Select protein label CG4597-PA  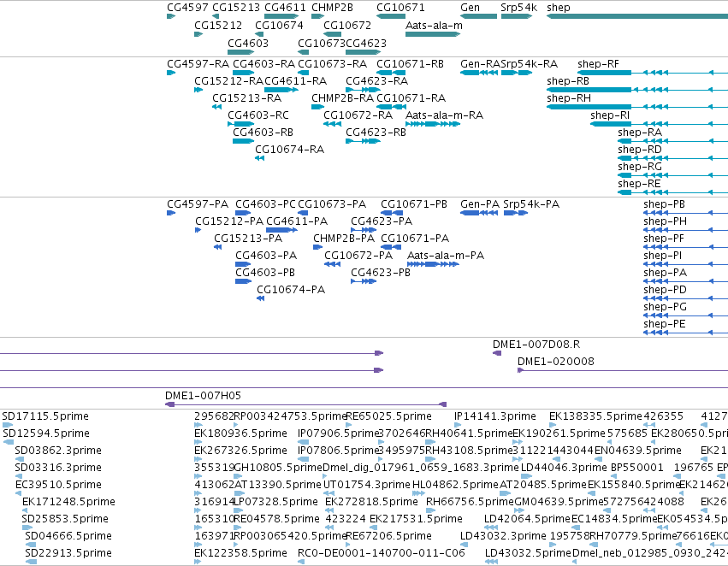point(198,204)
